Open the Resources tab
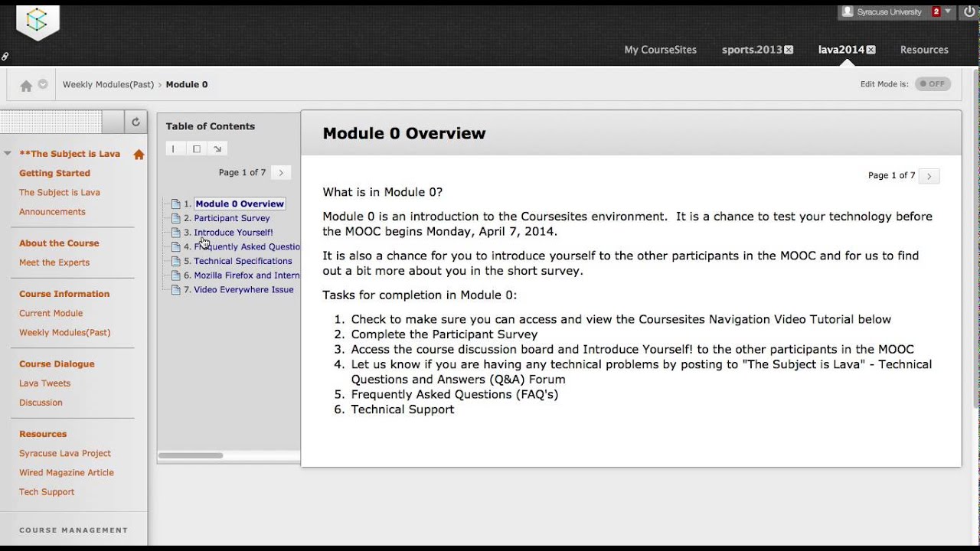This screenshot has height=551, width=980. [x=924, y=50]
